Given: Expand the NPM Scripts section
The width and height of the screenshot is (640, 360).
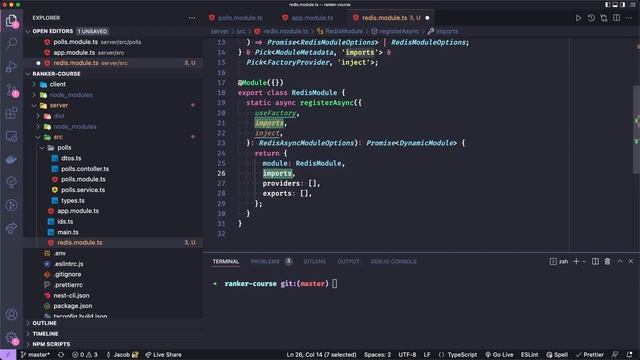Looking at the screenshot, I should (x=51, y=344).
